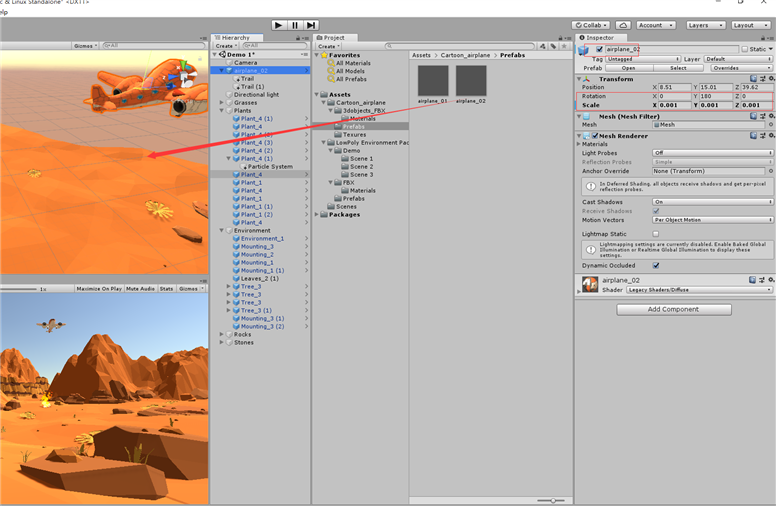Pick Anchor Override with selector circle
This screenshot has height=506, width=776.
[771, 171]
